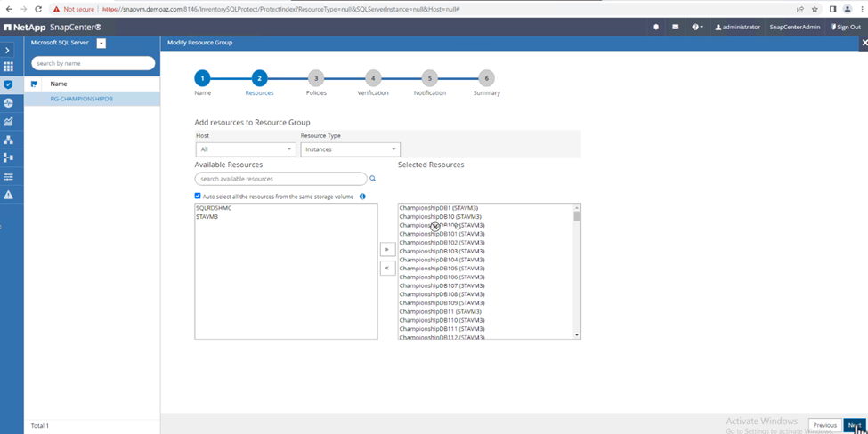Click the SnapCenterAdmin role link

795,27
